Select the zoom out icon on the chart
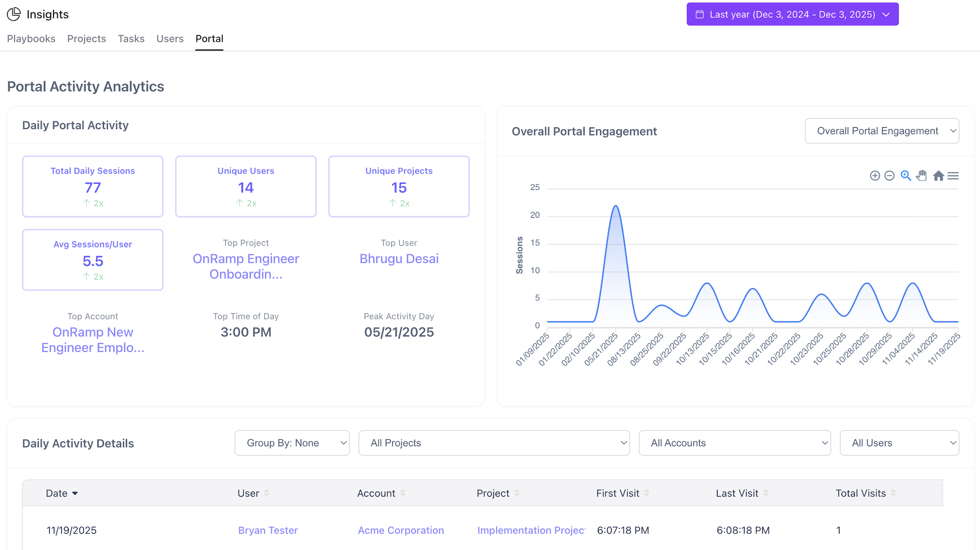 pos(890,176)
